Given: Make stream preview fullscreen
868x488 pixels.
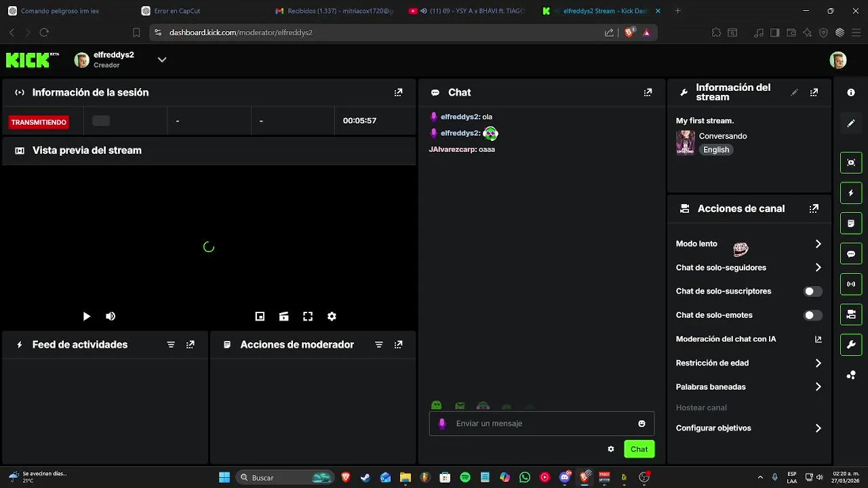Looking at the screenshot, I should (x=308, y=317).
